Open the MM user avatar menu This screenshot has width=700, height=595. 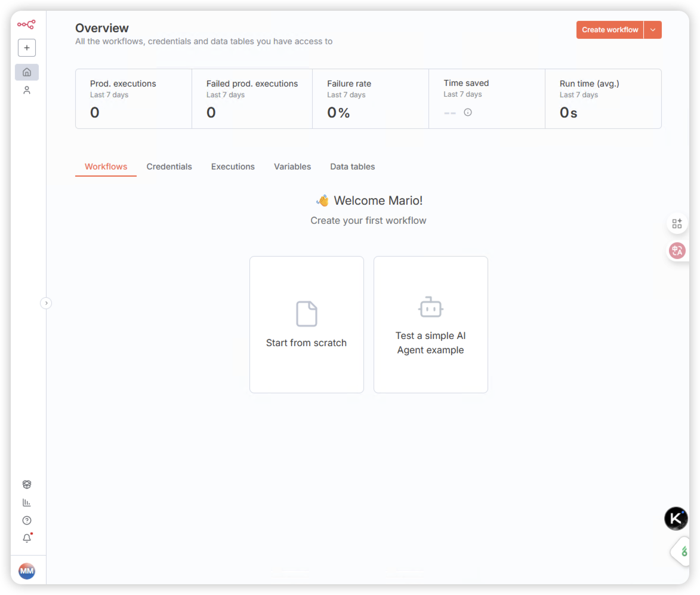point(27,571)
